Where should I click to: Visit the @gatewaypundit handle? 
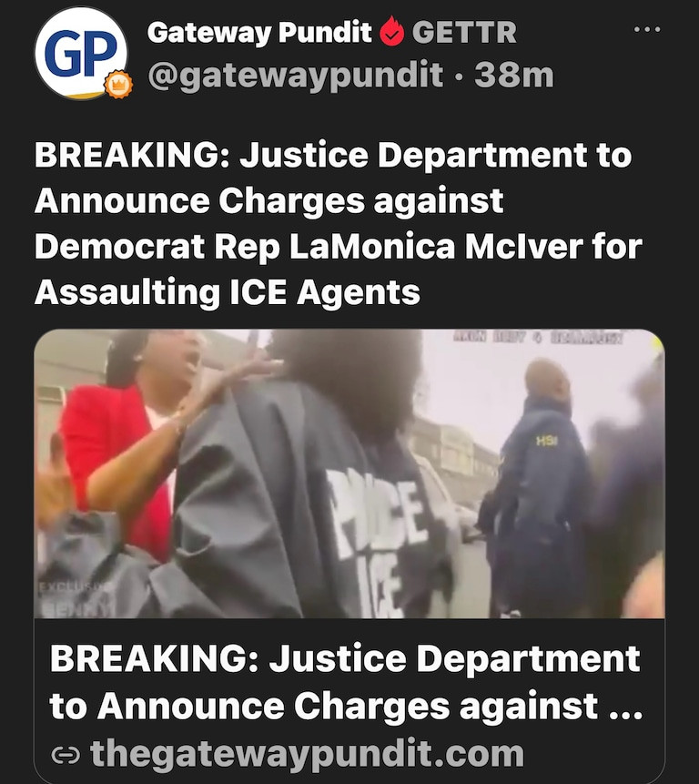(x=295, y=76)
